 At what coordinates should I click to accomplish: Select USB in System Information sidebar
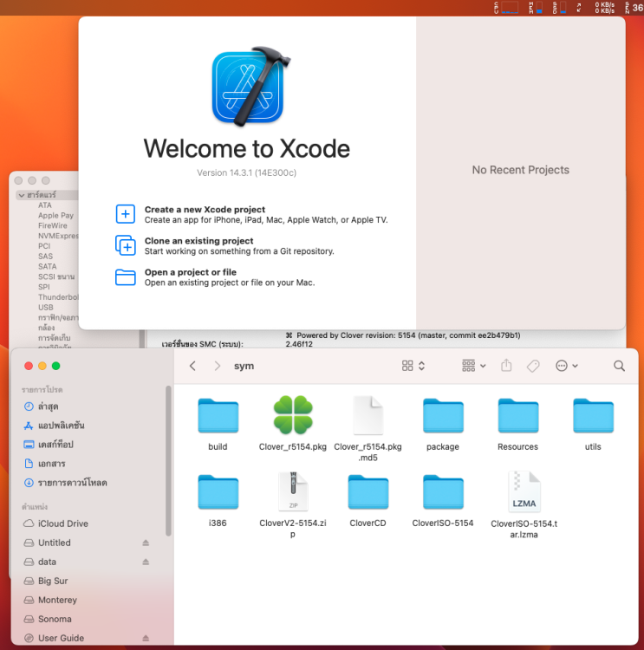pyautogui.click(x=46, y=307)
